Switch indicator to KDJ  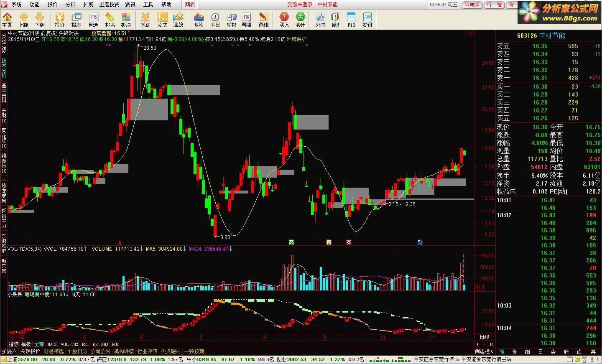click(105, 345)
